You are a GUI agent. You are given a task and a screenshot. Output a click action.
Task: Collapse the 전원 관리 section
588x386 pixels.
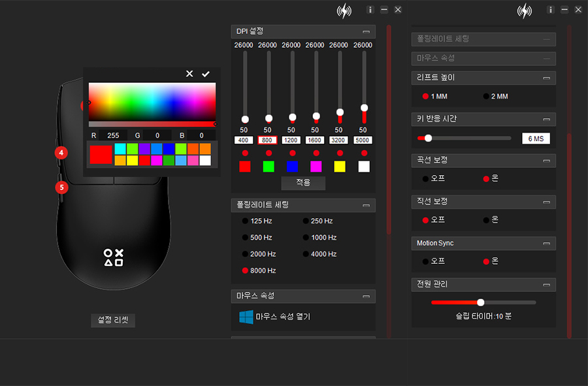pyautogui.click(x=547, y=285)
